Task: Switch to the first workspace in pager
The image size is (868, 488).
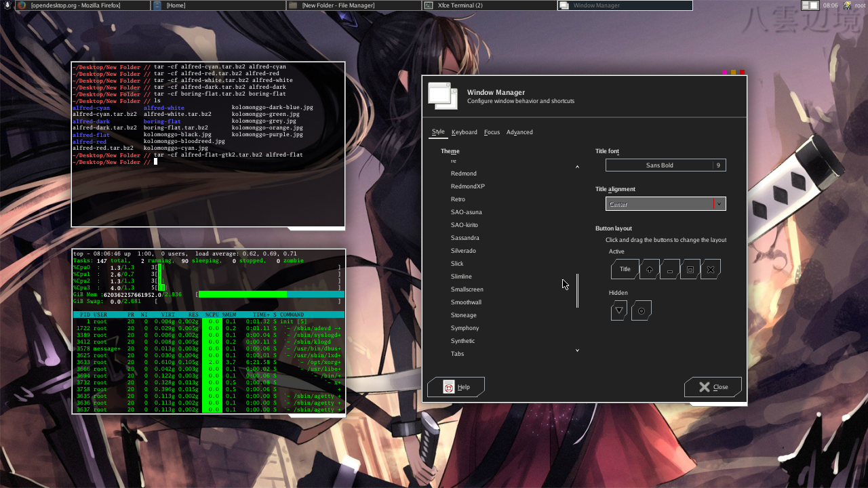Action: pos(806,5)
